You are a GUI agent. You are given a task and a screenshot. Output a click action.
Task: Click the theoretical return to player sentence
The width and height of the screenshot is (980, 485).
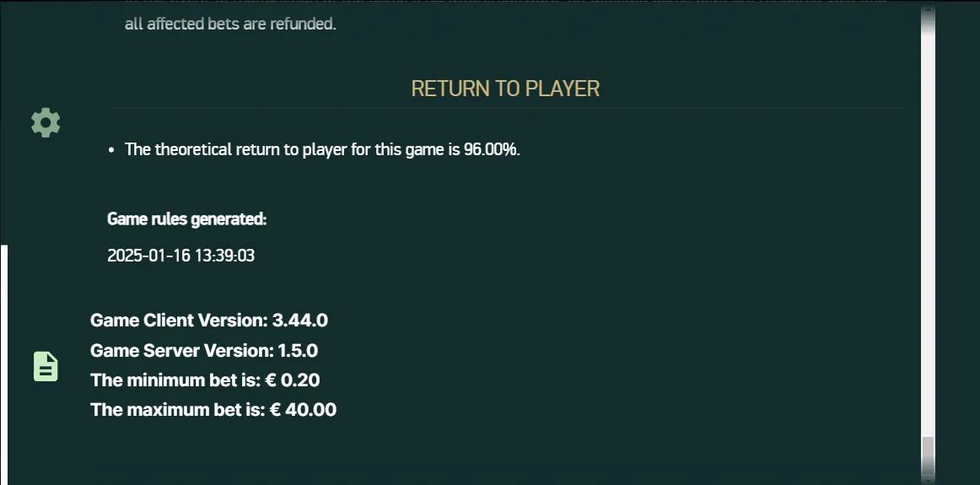tap(322, 150)
